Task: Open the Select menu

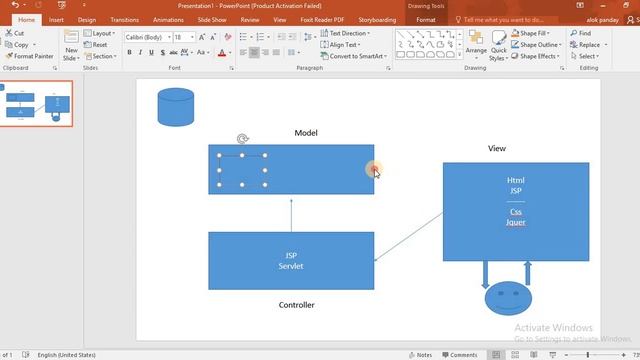Action: (x=585, y=56)
